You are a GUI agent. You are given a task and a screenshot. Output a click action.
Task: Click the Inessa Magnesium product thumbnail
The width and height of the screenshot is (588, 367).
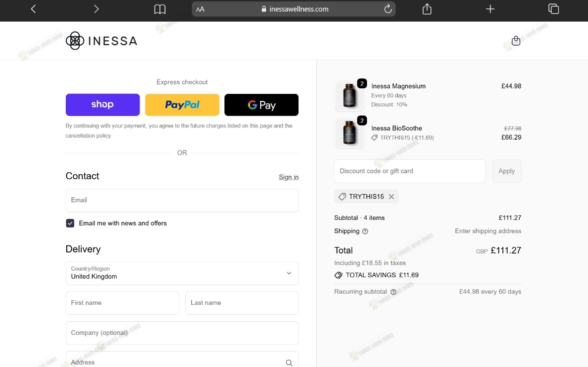click(349, 95)
